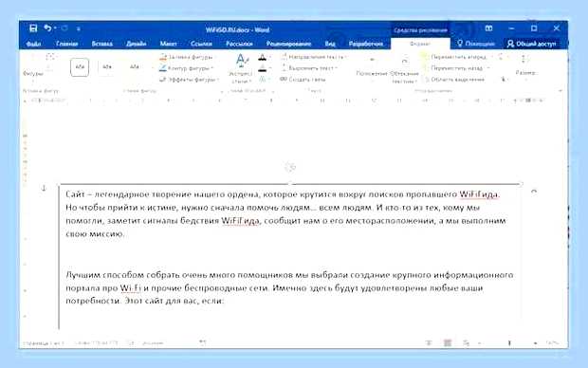Click the word count indicator in status bar
588x368 pixels.
coord(96,343)
